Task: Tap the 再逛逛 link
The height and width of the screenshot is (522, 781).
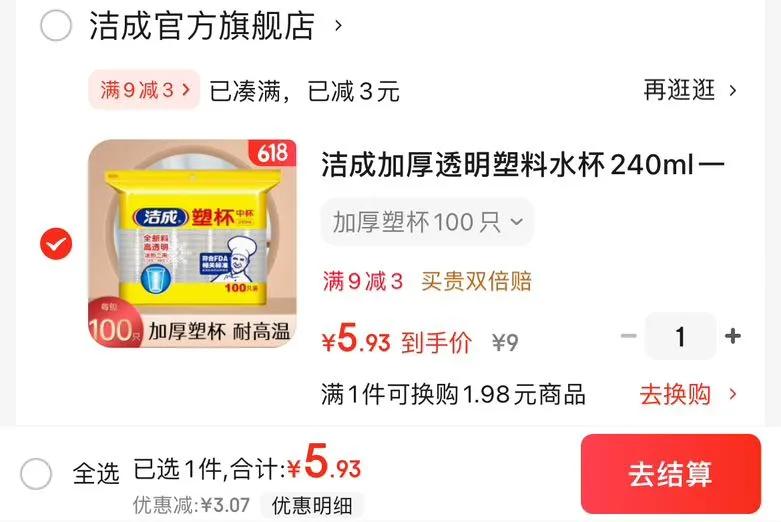Action: (679, 90)
